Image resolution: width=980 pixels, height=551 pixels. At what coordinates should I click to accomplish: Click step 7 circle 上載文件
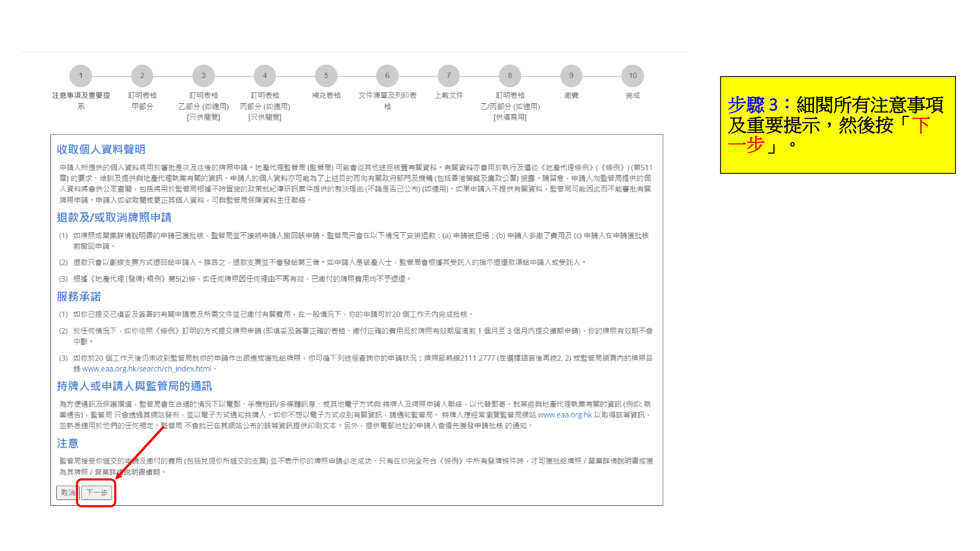pyautogui.click(x=449, y=76)
